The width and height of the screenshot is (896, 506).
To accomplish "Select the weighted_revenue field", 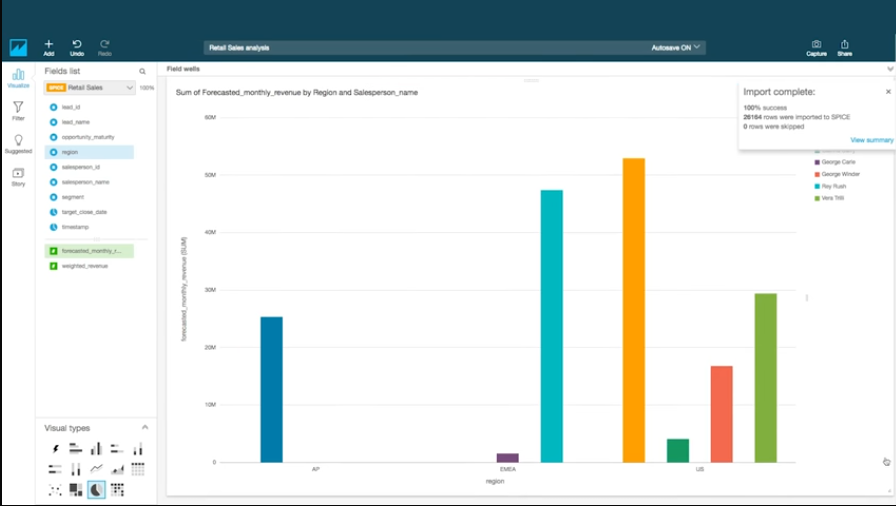I will tap(85, 266).
